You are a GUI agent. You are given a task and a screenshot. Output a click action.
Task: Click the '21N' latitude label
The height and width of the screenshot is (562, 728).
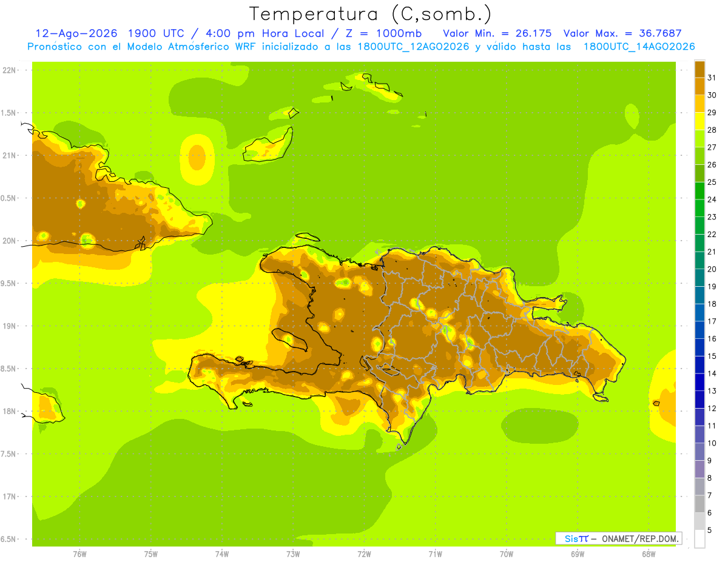(x=10, y=155)
